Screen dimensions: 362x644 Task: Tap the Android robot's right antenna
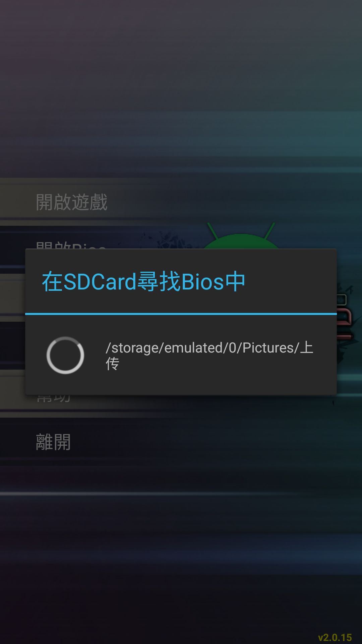click(x=269, y=230)
